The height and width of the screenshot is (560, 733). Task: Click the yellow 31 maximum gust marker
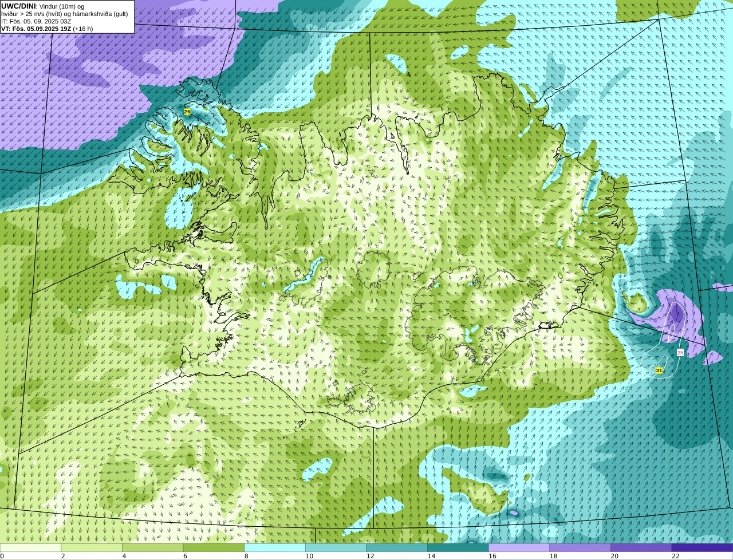[659, 370]
